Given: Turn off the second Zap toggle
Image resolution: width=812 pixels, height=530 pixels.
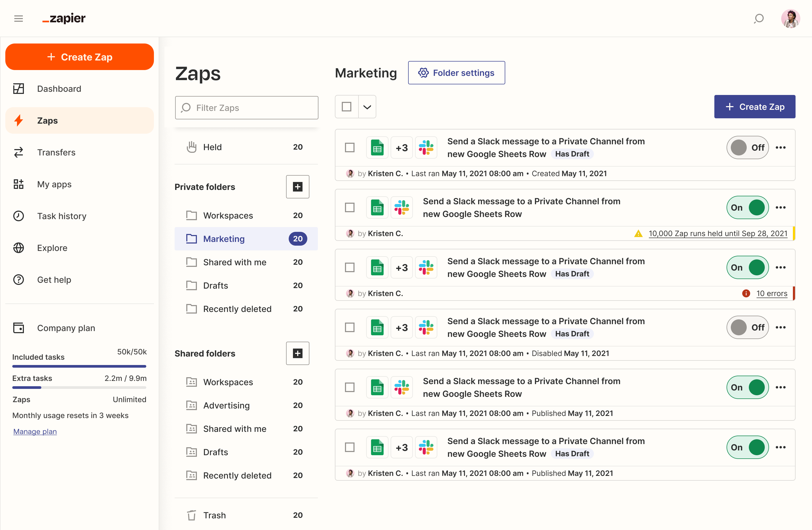Looking at the screenshot, I should click(747, 207).
